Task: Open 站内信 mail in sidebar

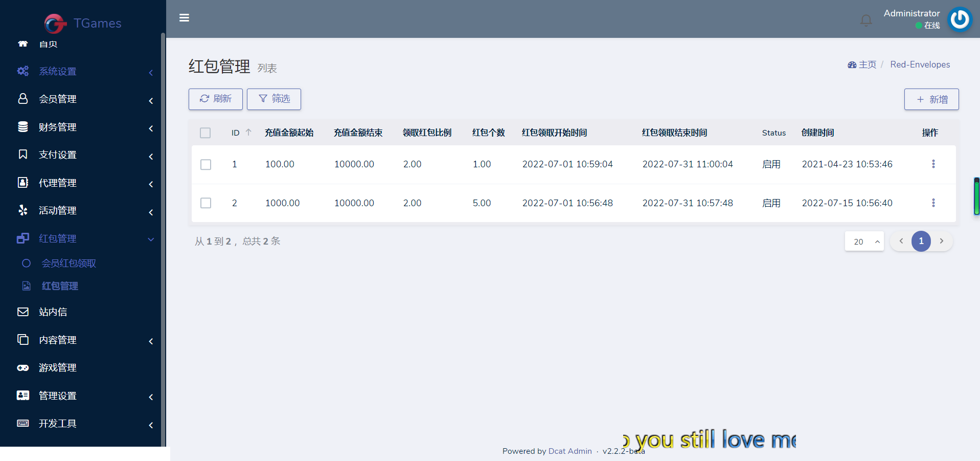Action: (x=53, y=312)
